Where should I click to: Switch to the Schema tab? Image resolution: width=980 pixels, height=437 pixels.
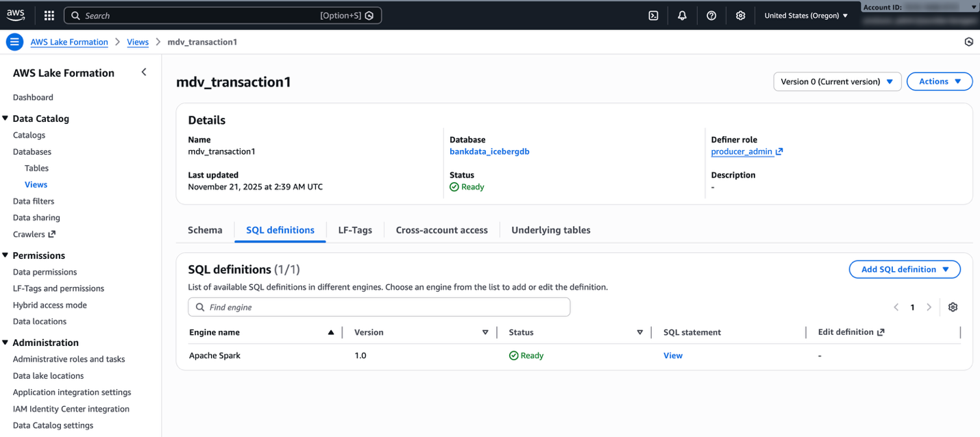click(x=205, y=230)
